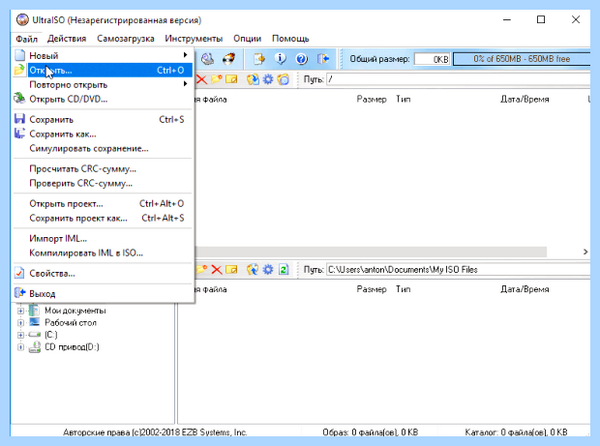Image resolution: width=600 pixels, height=446 pixels.
Task: Click the blue gear icon in local toolbar
Action: click(268, 269)
